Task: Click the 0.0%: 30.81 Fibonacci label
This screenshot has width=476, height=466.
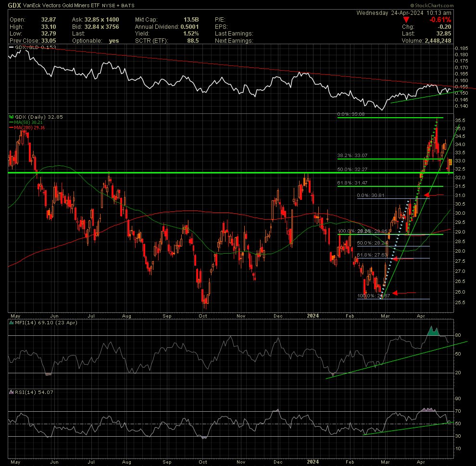Action: 371,196
